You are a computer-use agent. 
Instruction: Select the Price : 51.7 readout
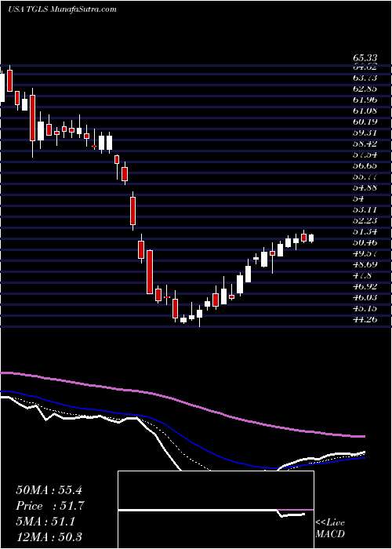[49, 506]
